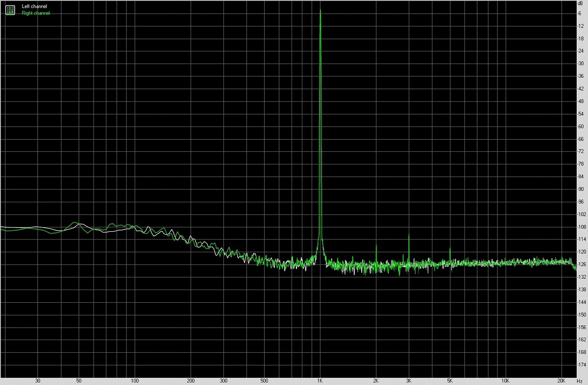Viewport: 588px width, 385px height.
Task: Click the '200' frequency axis label
Action: (191, 381)
